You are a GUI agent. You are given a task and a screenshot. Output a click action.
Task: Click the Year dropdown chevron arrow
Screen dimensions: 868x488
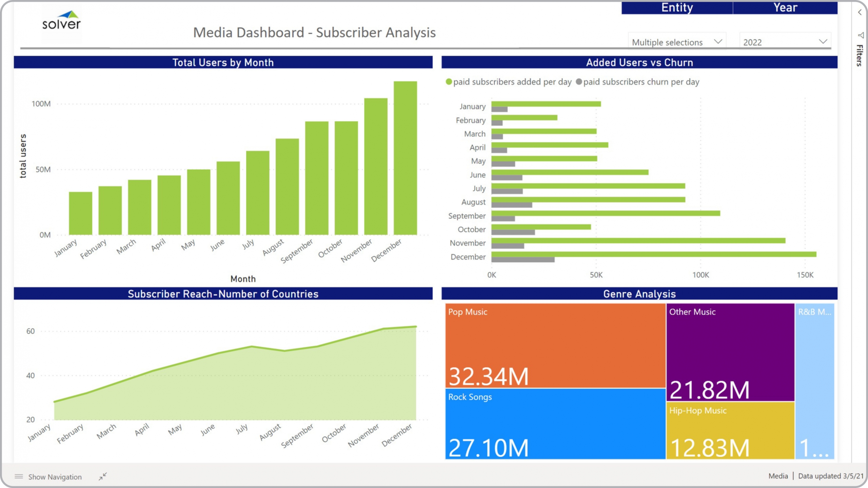tap(823, 41)
